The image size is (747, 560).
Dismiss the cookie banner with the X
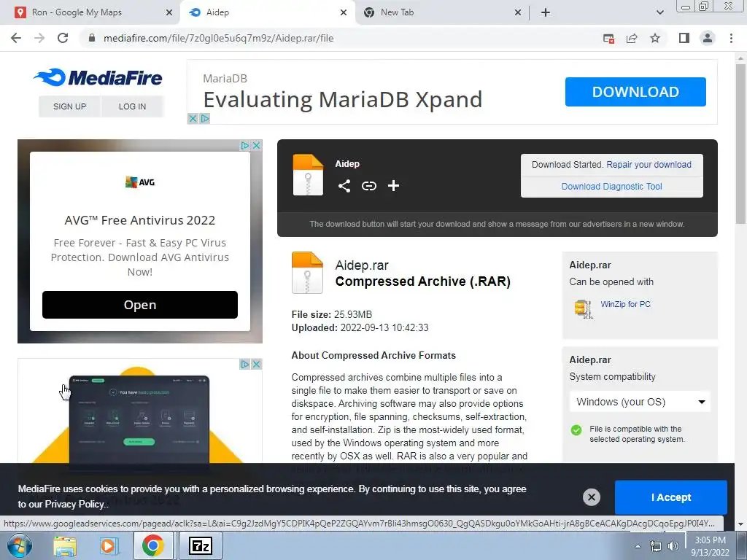(591, 497)
